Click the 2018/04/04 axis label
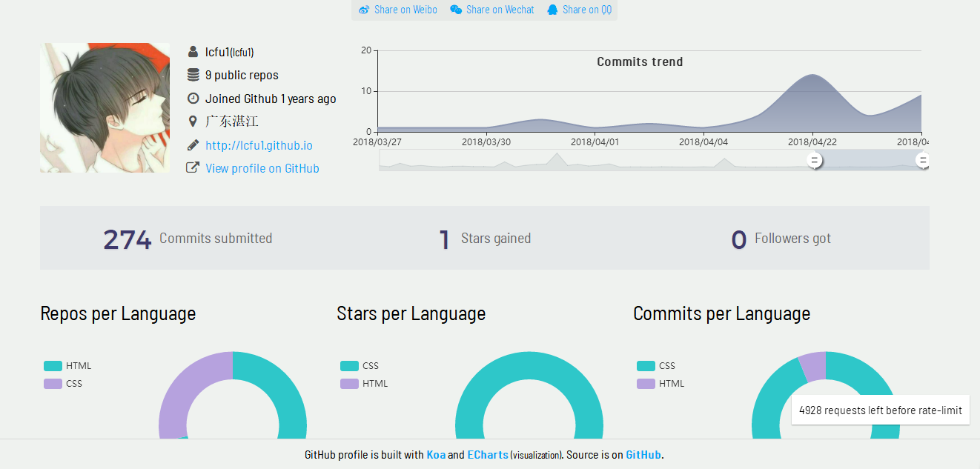The width and height of the screenshot is (980, 469). click(x=703, y=142)
